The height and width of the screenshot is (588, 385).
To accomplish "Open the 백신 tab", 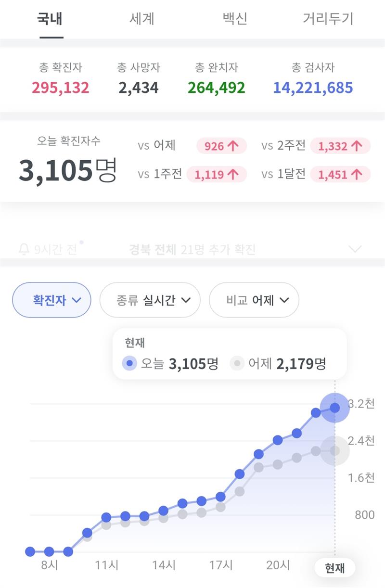I will 235,19.
